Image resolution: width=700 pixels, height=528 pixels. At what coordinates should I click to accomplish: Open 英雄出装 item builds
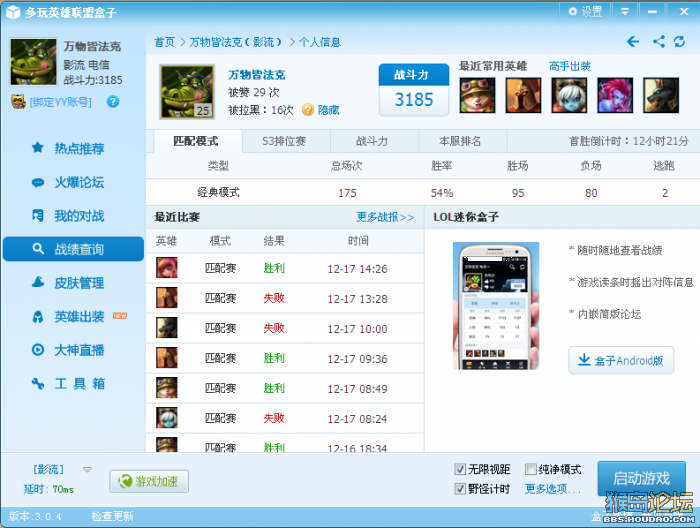click(x=79, y=316)
